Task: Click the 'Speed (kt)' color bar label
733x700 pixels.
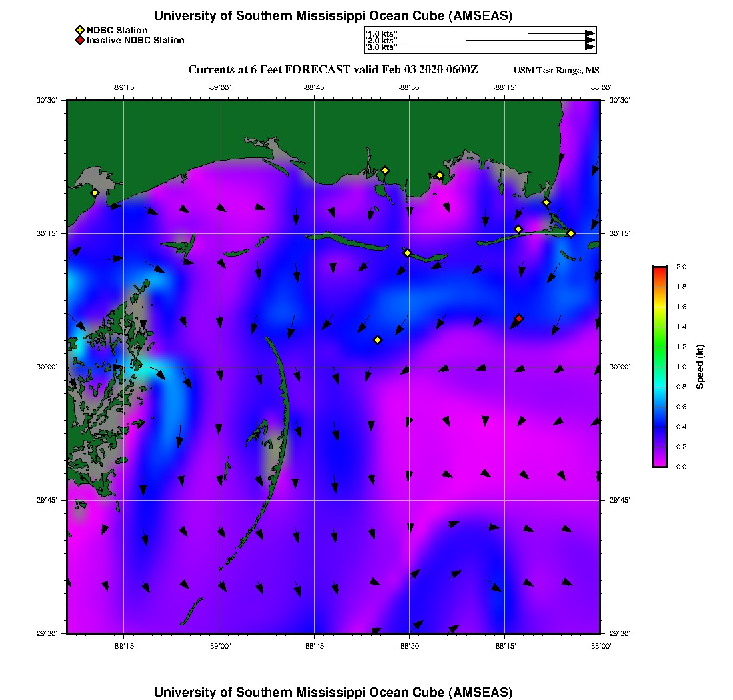Action: click(700, 367)
